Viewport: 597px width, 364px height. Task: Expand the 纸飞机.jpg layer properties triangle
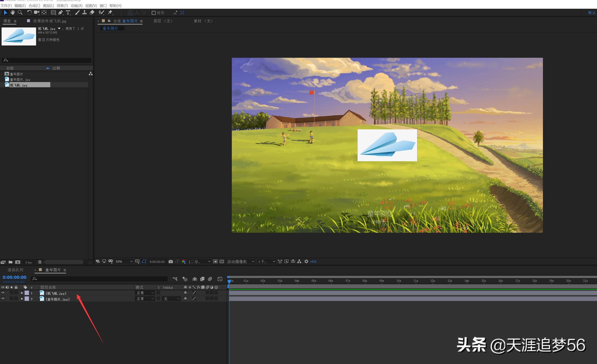(x=22, y=293)
